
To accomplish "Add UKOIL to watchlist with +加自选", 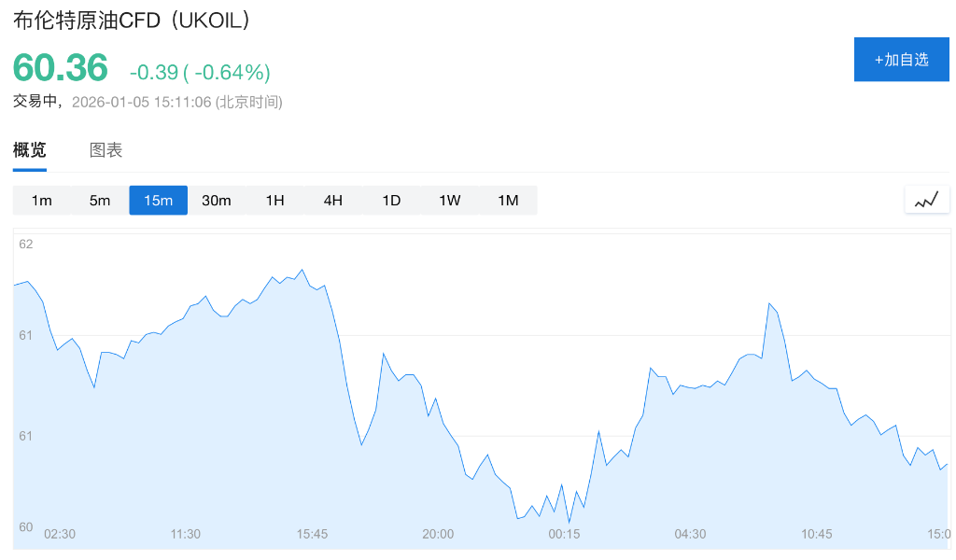I will pyautogui.click(x=901, y=60).
